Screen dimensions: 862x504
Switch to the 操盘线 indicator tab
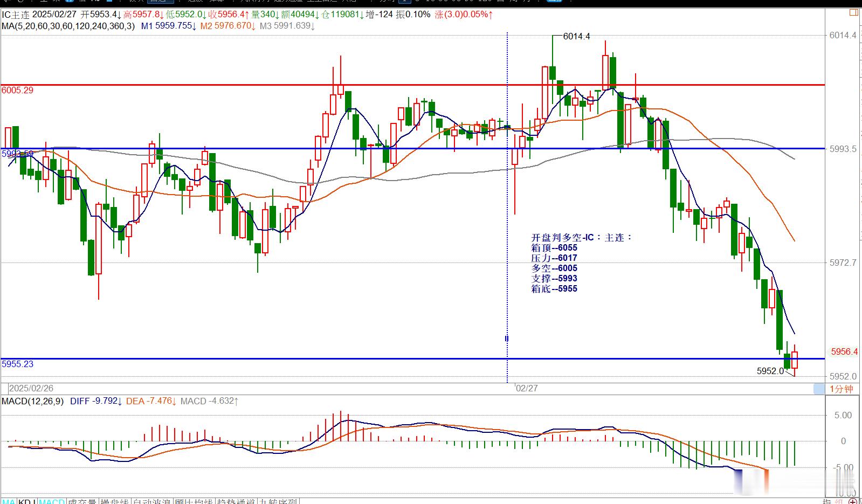click(x=114, y=502)
